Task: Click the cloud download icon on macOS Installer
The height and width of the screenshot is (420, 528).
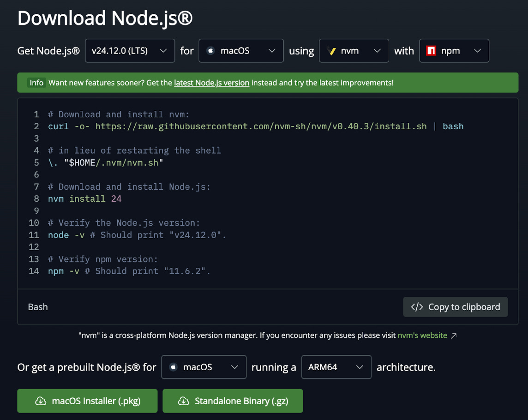Action: 41,401
